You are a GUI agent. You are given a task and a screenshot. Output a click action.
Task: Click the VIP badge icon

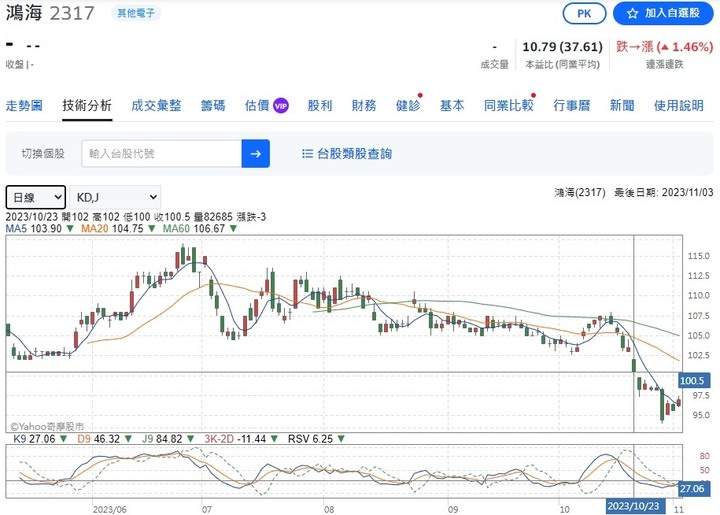coord(281,106)
